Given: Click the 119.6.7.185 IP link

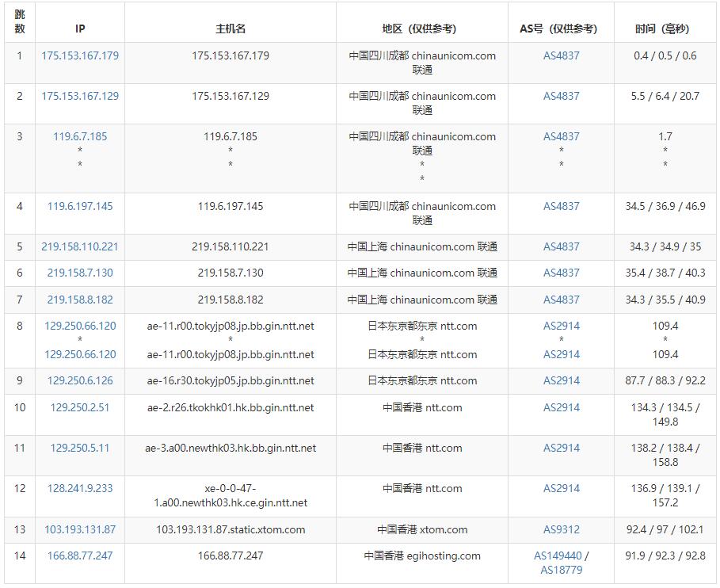Looking at the screenshot, I should point(80,136).
